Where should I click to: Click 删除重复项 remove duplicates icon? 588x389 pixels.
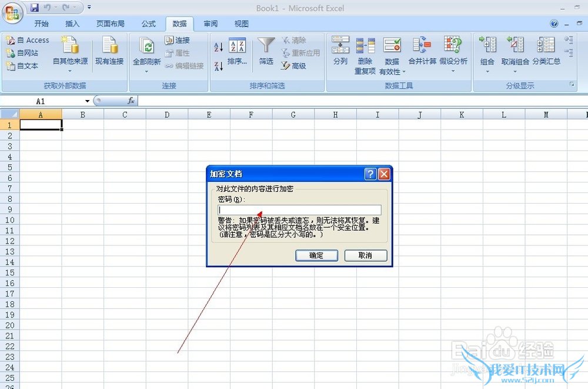tap(365, 45)
